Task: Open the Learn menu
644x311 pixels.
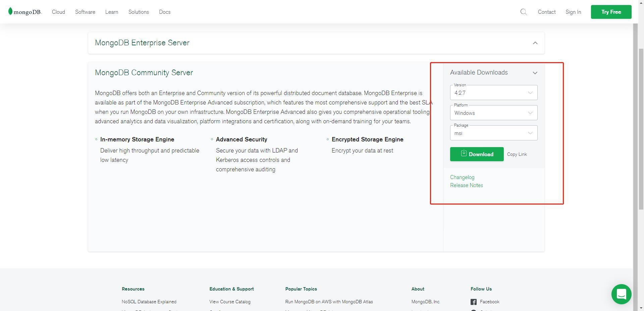Action: pos(112,12)
